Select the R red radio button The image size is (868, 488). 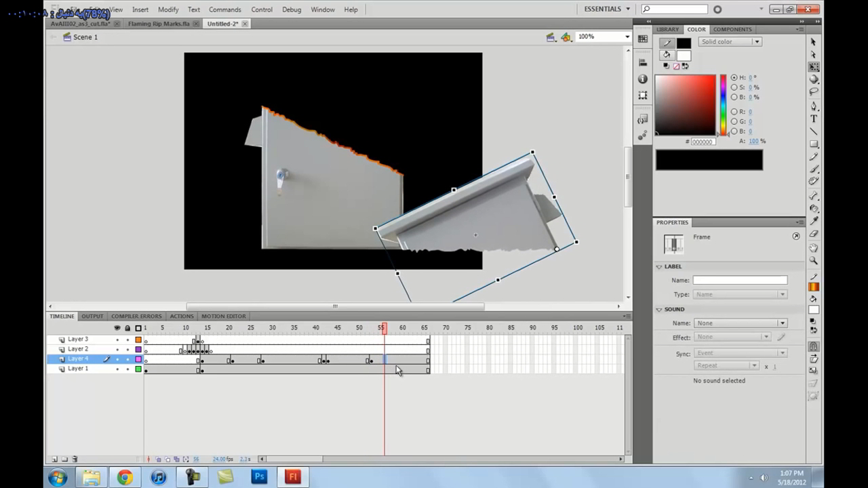(734, 112)
